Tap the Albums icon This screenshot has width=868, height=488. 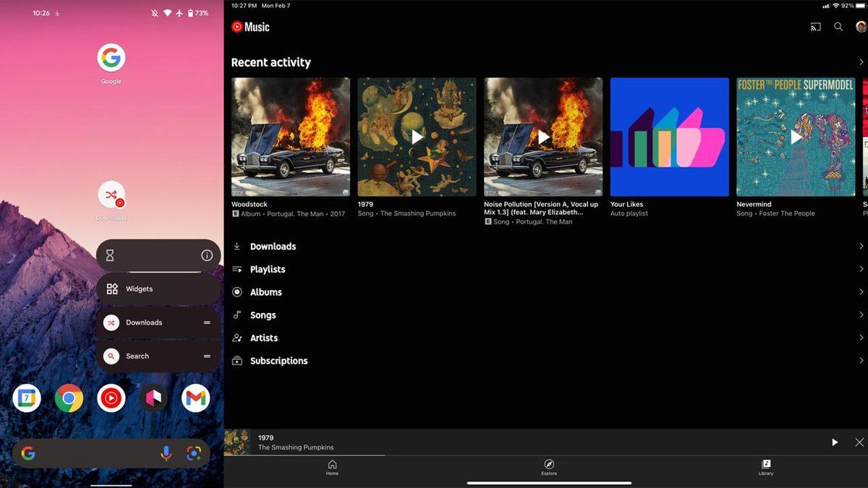(x=237, y=292)
